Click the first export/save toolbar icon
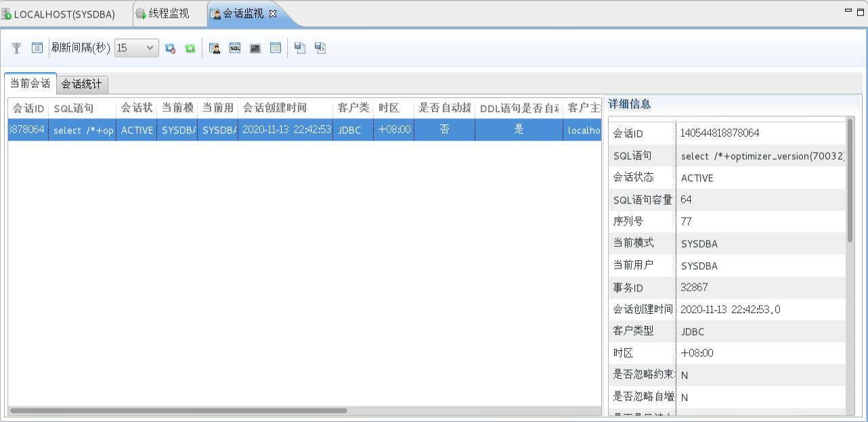This screenshot has width=868, height=422. pos(300,48)
